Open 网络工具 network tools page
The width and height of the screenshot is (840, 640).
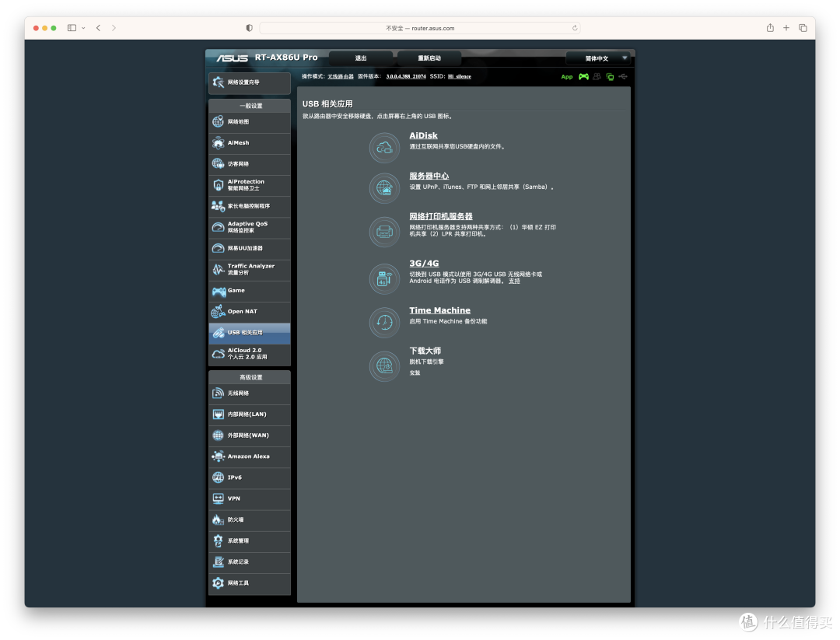tap(249, 583)
